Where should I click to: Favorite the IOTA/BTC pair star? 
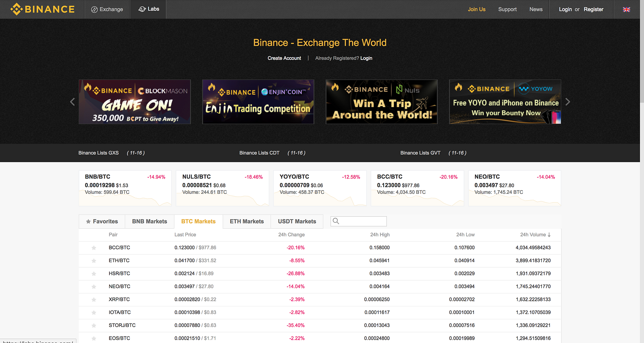tap(94, 312)
